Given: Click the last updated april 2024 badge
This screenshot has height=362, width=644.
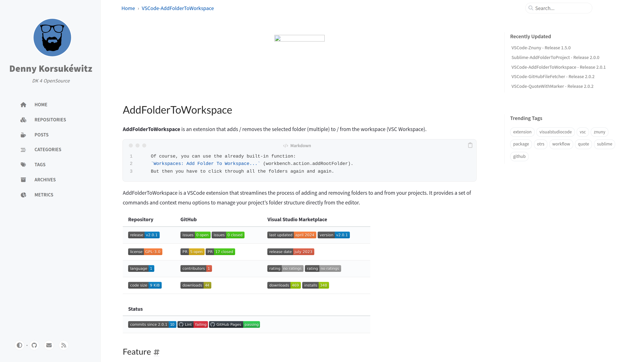Looking at the screenshot, I should 291,235.
